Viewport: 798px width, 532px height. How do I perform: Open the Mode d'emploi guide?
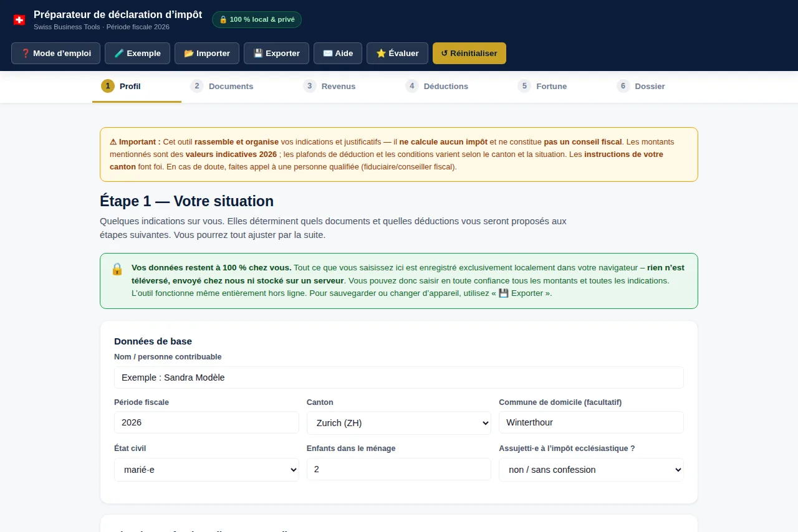coord(56,53)
